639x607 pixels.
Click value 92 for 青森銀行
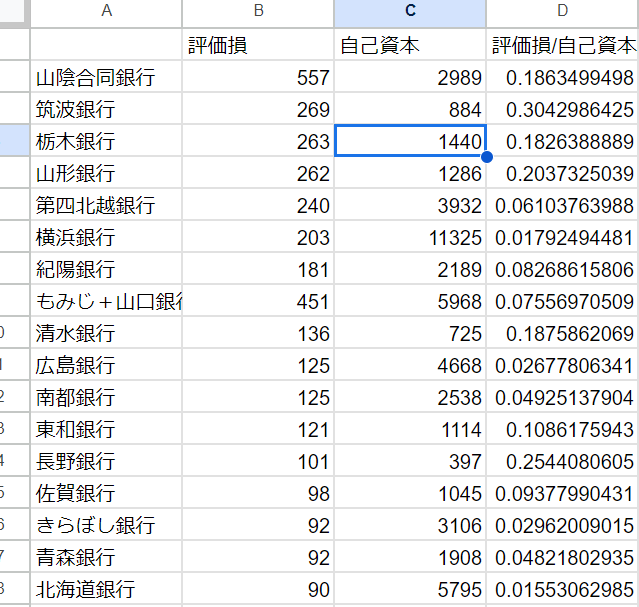pyautogui.click(x=258, y=557)
